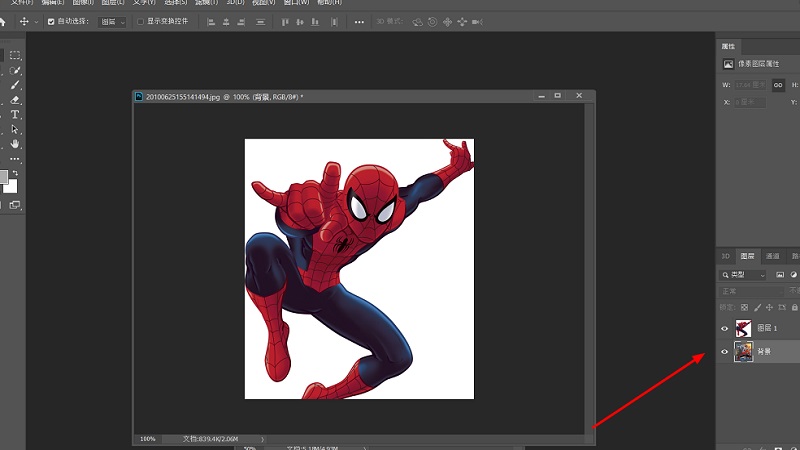
Task: Click the 图层 1 layer name
Action: [767, 328]
